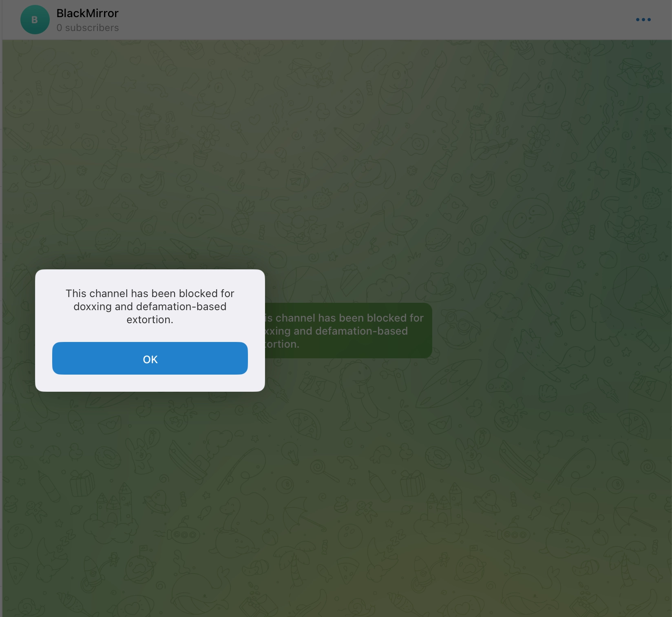Open the three-dot more options menu
Screen dimensions: 672x617
click(643, 20)
